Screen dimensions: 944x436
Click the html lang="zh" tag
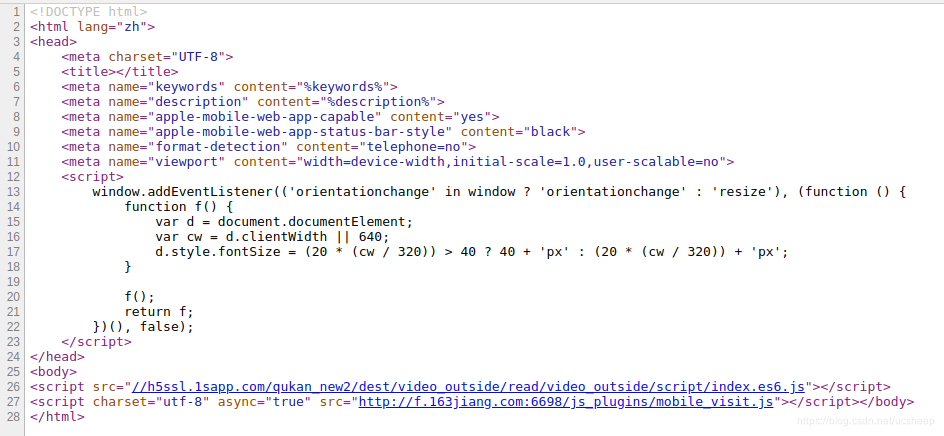pyautogui.click(x=93, y=26)
